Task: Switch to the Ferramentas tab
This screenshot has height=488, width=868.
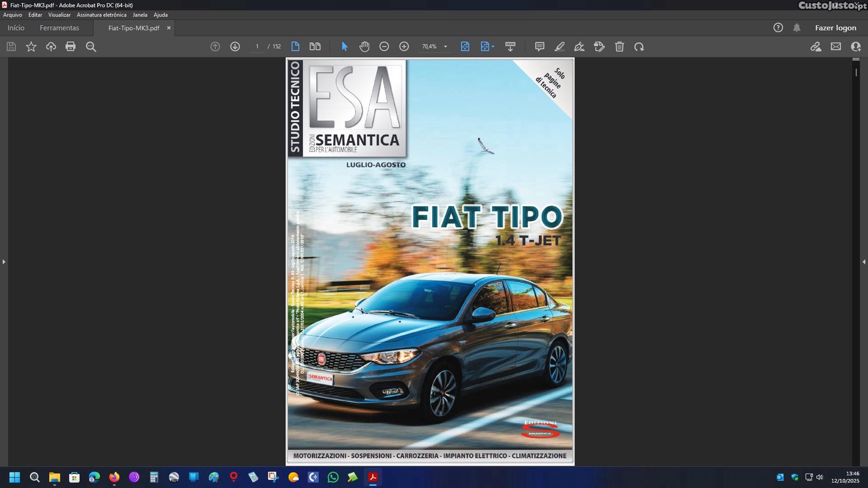Action: click(59, 28)
